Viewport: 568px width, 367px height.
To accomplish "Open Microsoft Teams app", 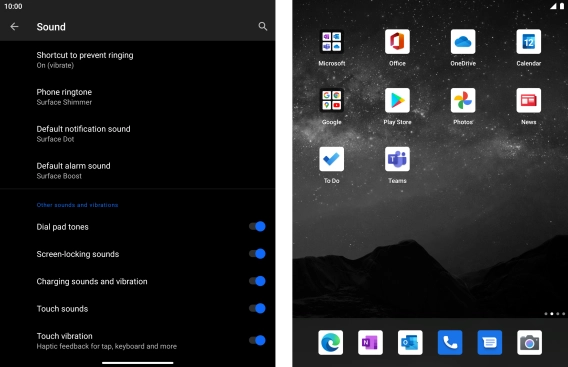I will click(x=397, y=159).
